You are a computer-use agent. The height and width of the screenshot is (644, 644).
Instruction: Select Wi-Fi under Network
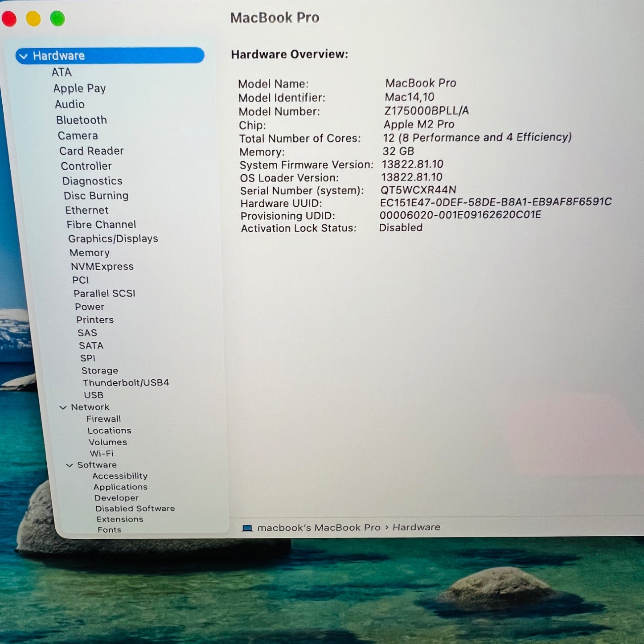coord(102,454)
